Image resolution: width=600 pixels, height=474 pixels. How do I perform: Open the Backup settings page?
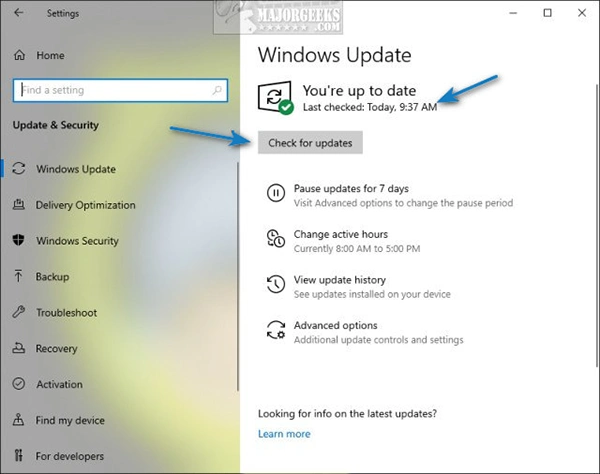[52, 277]
